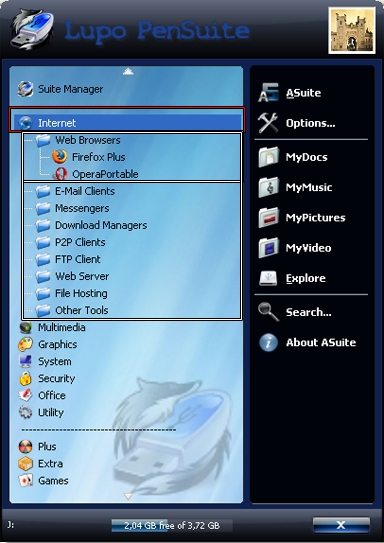Click the MyPictures folder icon

(x=268, y=217)
